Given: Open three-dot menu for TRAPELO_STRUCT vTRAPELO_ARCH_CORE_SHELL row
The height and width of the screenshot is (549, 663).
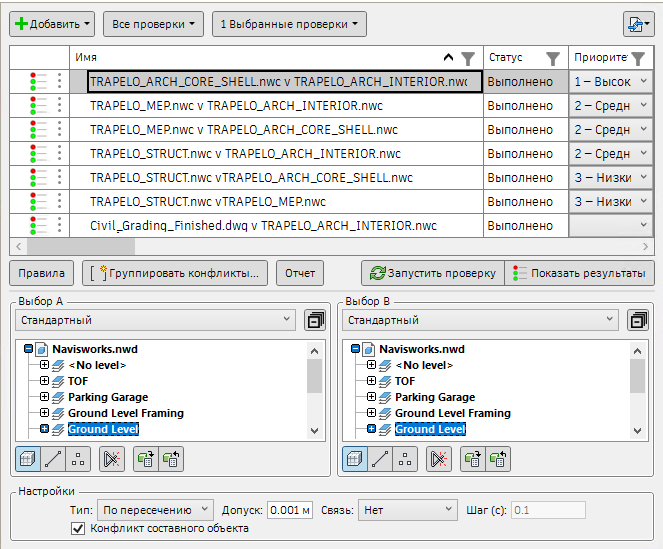Looking at the screenshot, I should tap(60, 177).
